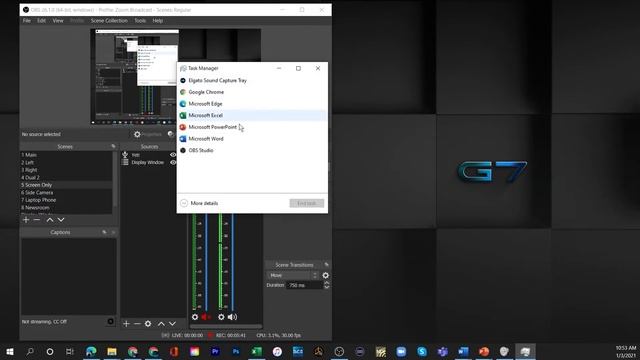Open Microsoft Teams from the taskbar
This screenshot has height=360, width=640.
(x=442, y=351)
